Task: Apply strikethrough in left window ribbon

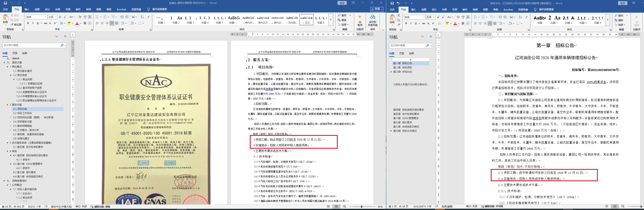Action: (x=45, y=23)
